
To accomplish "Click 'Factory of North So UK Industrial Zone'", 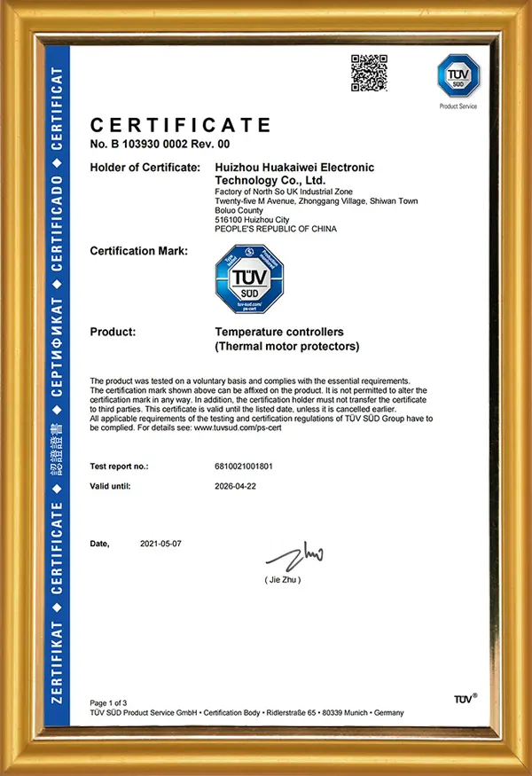I will coord(284,192).
